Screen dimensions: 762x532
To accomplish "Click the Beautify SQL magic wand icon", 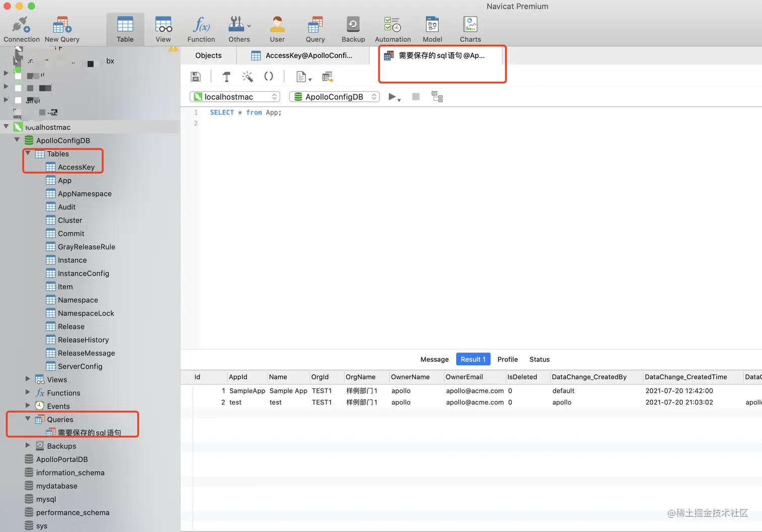I will click(247, 77).
